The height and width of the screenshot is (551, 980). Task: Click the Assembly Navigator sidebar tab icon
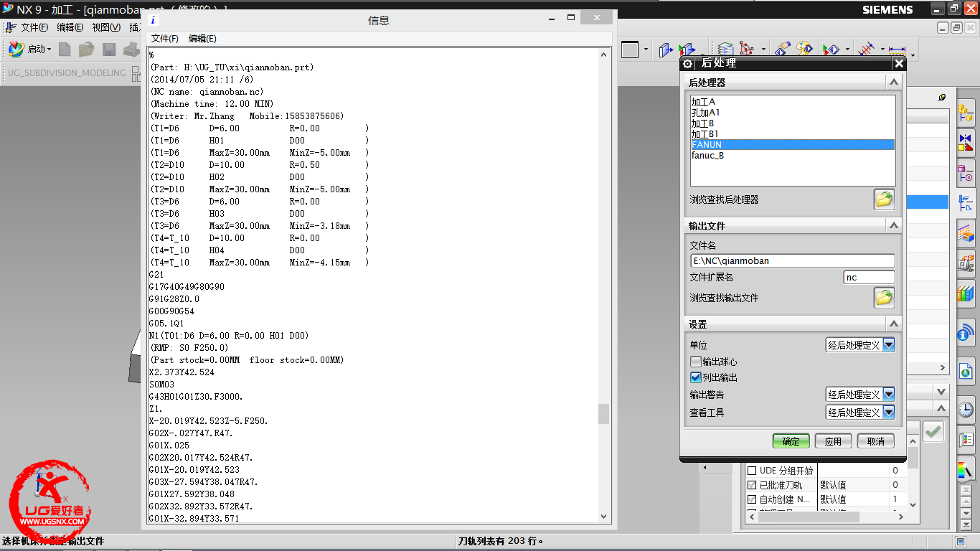[966, 113]
